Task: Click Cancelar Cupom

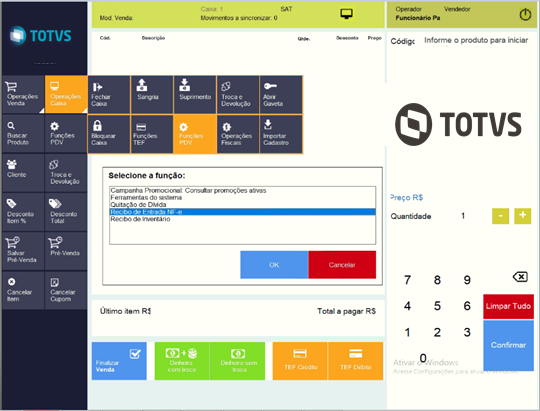Action: click(66, 290)
